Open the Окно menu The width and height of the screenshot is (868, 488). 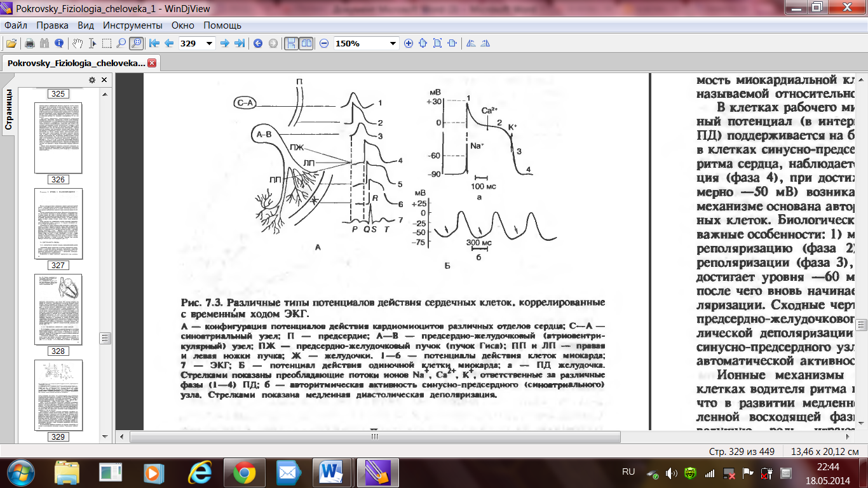pyautogui.click(x=183, y=25)
